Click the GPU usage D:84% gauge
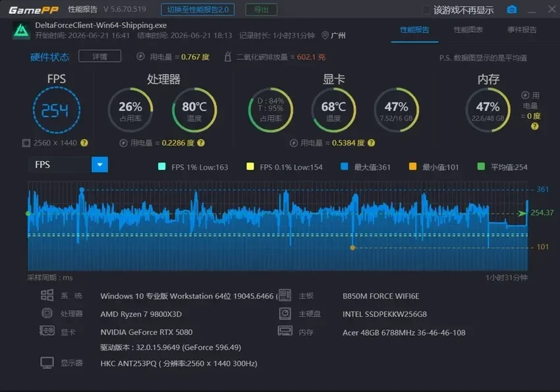Image resolution: width=560 pixels, height=392 pixels. (x=271, y=110)
